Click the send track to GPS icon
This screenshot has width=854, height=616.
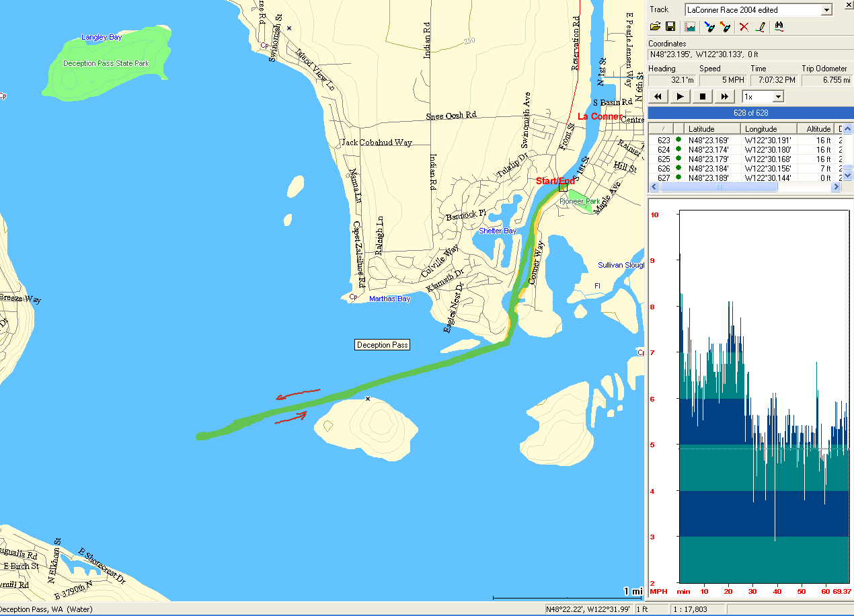pyautogui.click(x=725, y=27)
